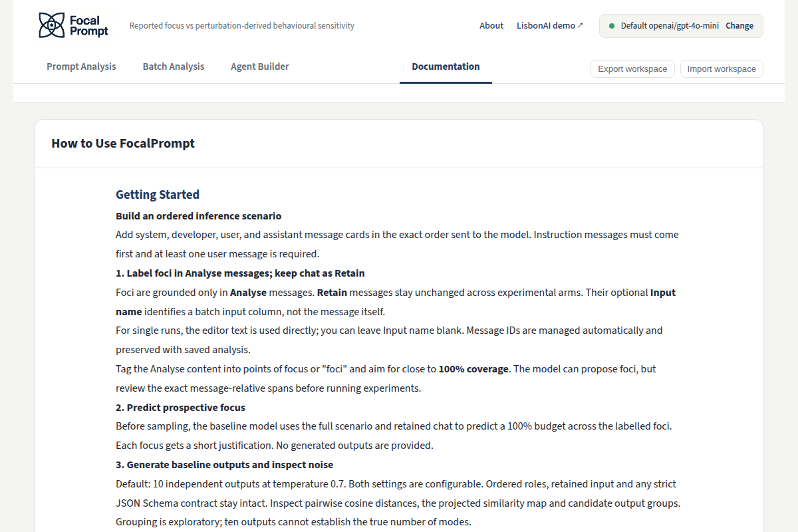The image size is (798, 532).
Task: Click the "Getting Started" heading
Action: [x=158, y=195]
